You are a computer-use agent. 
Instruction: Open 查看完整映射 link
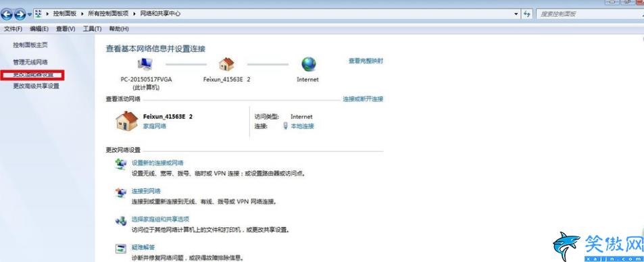pos(366,61)
